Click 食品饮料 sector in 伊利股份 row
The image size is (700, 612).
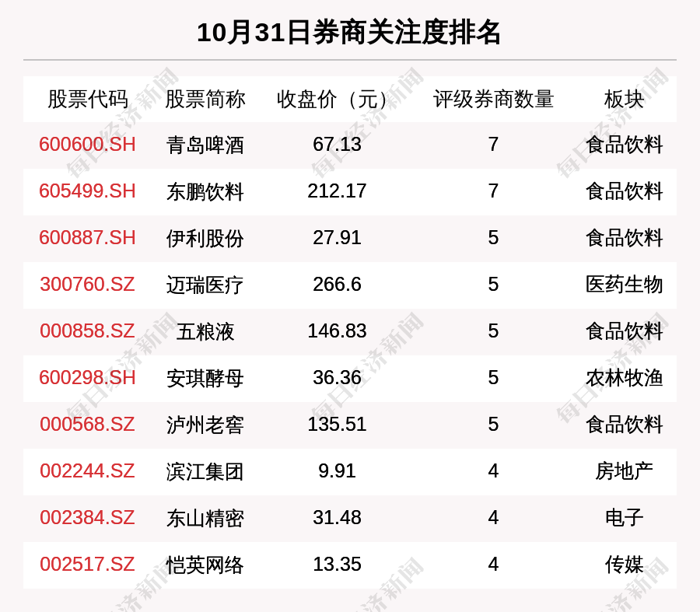tap(624, 238)
